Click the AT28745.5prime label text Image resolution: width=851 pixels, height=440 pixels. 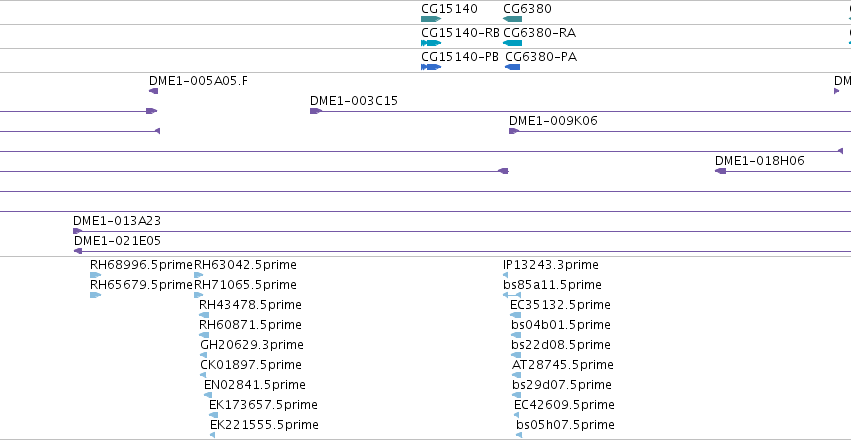(x=563, y=365)
